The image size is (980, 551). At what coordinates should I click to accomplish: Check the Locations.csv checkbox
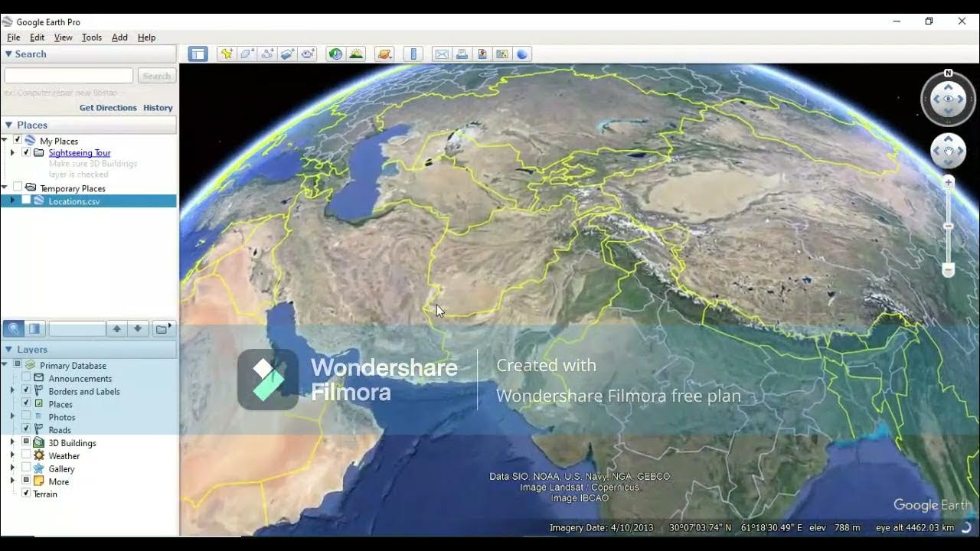pos(26,201)
